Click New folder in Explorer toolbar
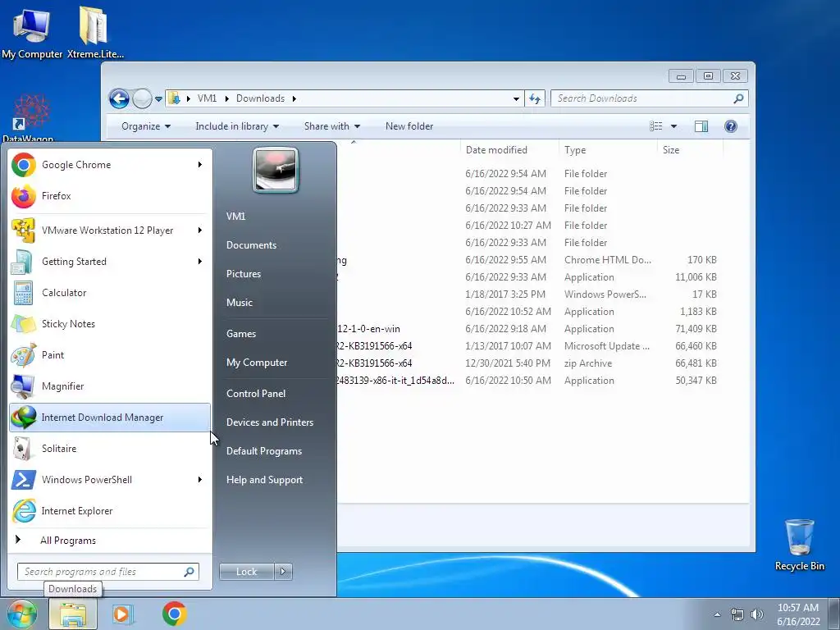 pyautogui.click(x=409, y=126)
